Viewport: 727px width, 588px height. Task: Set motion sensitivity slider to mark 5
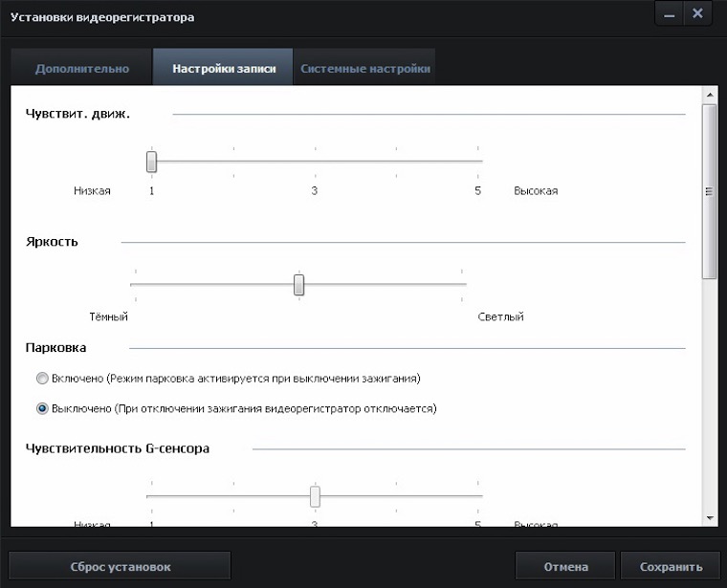477,162
